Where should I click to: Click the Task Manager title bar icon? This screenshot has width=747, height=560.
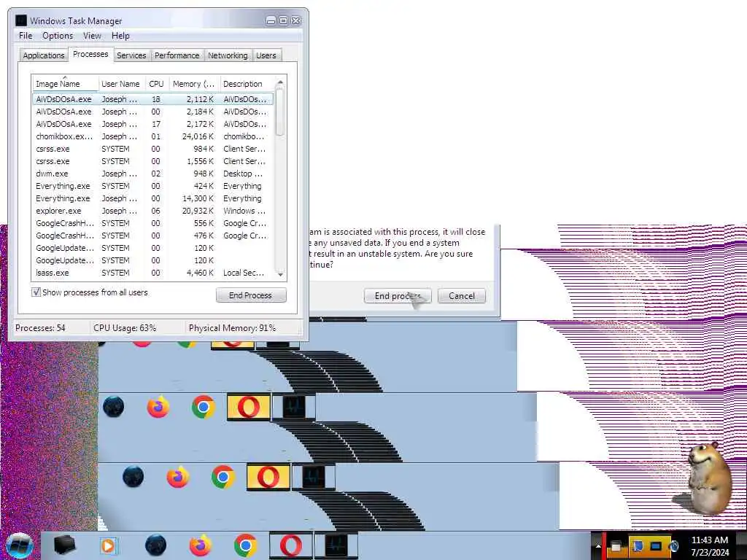click(x=21, y=20)
